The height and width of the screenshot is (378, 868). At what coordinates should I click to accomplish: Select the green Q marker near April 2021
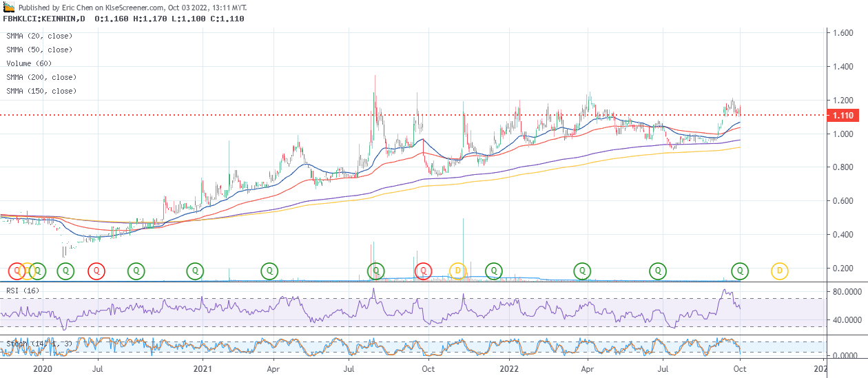pos(269,271)
